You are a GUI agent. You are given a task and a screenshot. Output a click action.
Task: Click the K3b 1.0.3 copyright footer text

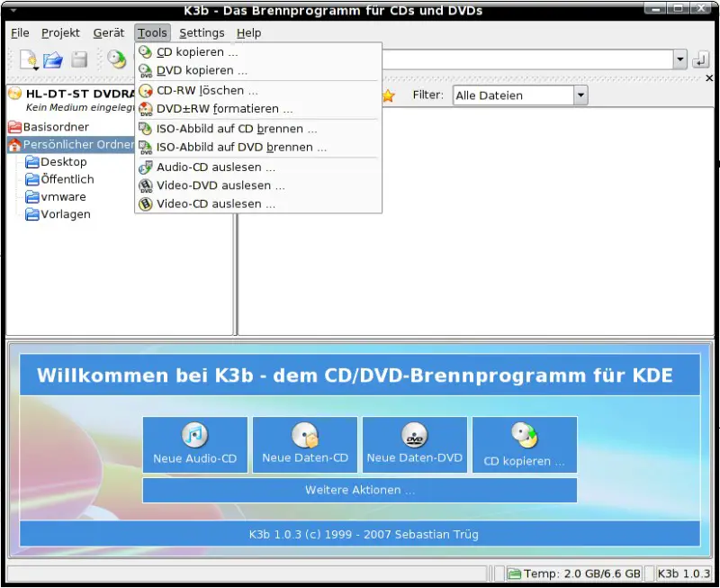point(364,534)
